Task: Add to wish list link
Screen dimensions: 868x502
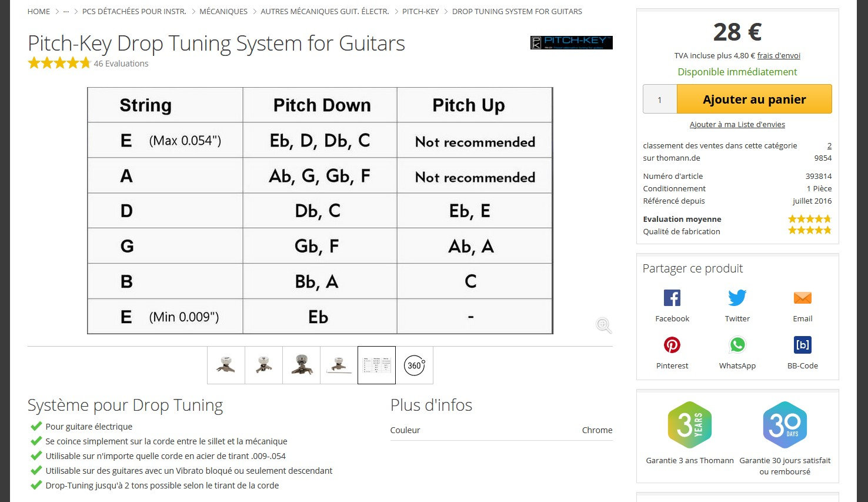Action: (x=737, y=124)
